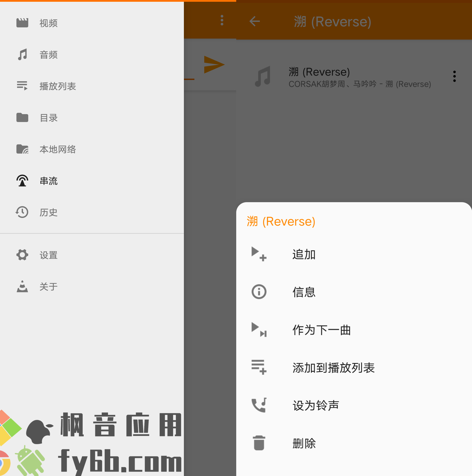Click the add-to-playlist icon
The height and width of the screenshot is (476, 472).
pyautogui.click(x=259, y=367)
